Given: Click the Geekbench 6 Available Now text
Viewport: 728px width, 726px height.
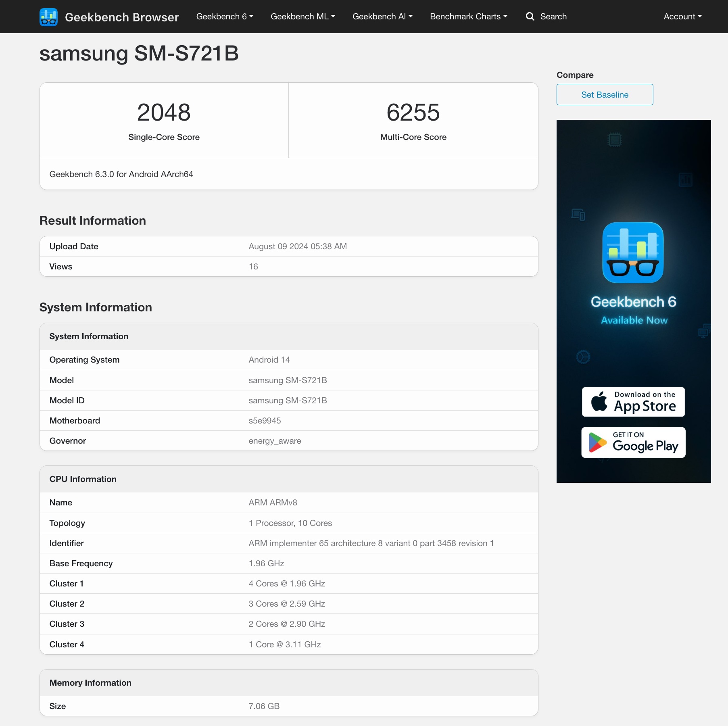Looking at the screenshot, I should click(634, 310).
